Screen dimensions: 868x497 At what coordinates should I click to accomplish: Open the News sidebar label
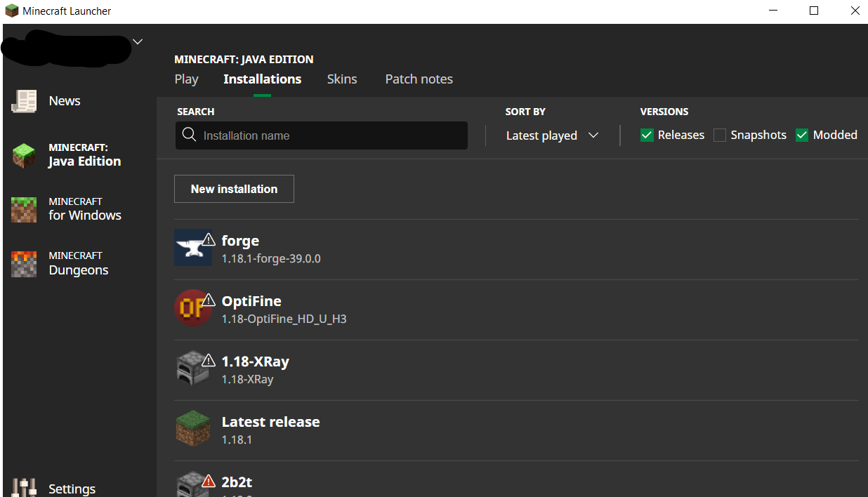tap(65, 101)
